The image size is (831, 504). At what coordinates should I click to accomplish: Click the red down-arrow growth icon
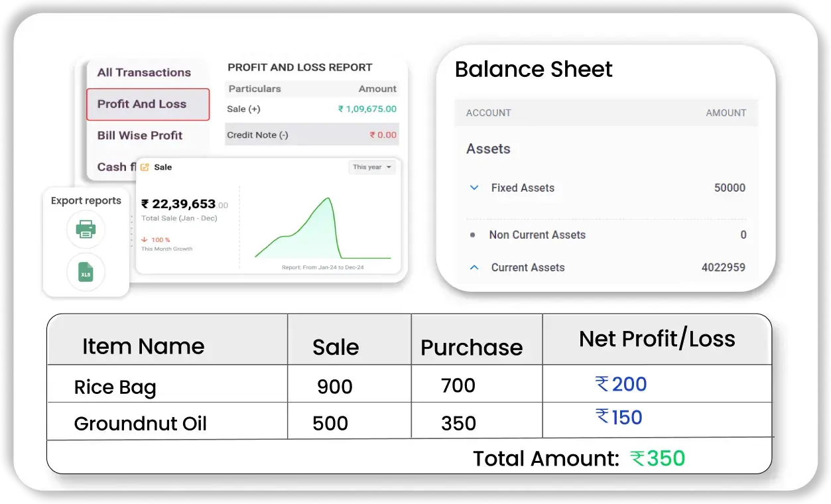tap(145, 239)
